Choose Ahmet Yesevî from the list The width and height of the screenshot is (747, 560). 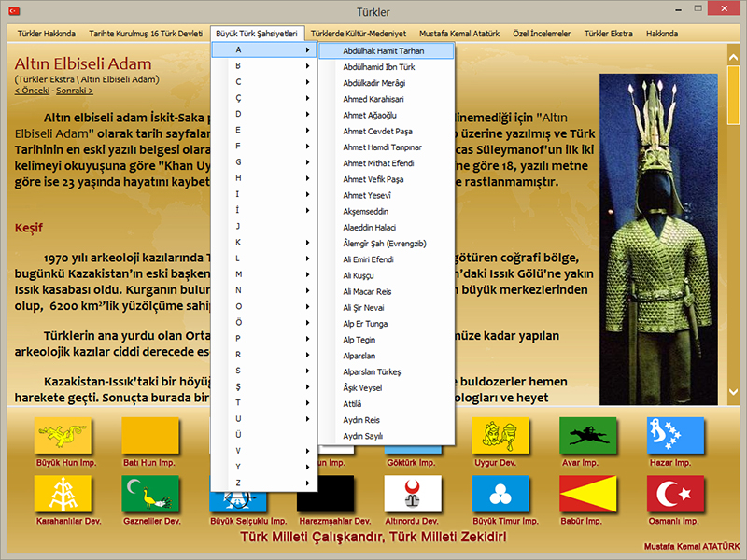(x=367, y=195)
